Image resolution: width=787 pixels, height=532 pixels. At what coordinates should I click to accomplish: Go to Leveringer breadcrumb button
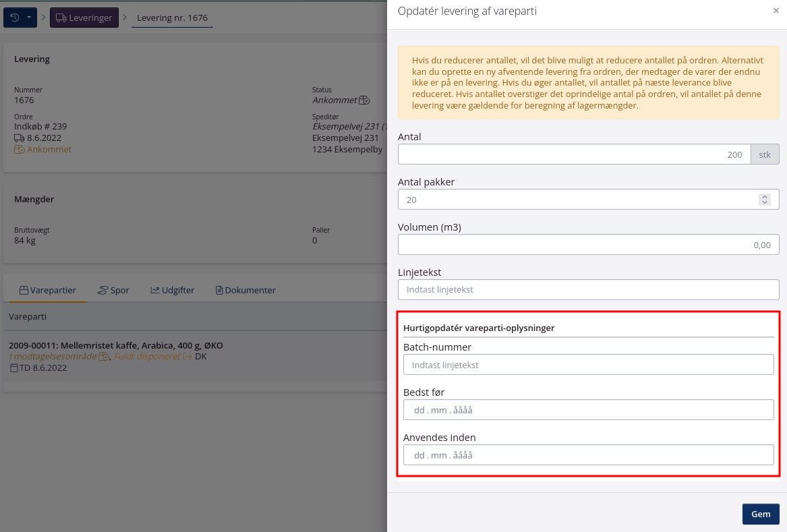click(84, 18)
